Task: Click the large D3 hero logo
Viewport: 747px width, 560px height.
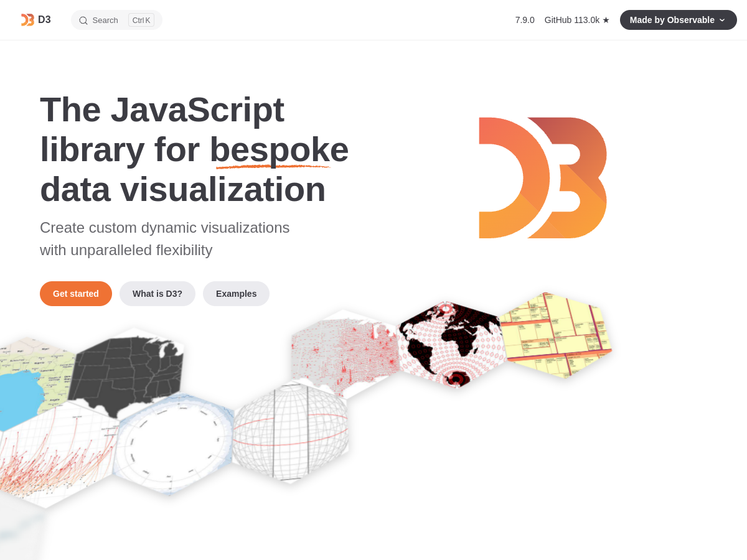Action: (x=543, y=178)
